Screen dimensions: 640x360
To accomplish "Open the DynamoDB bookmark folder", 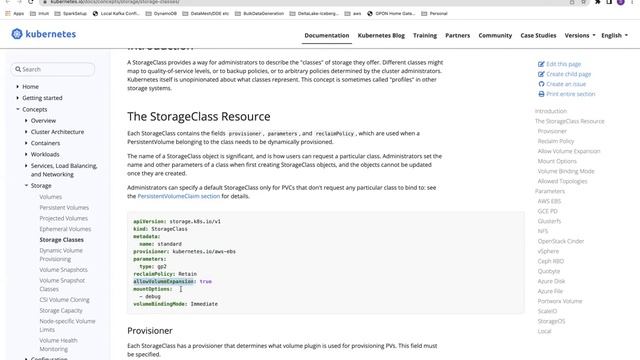I will (x=161, y=13).
